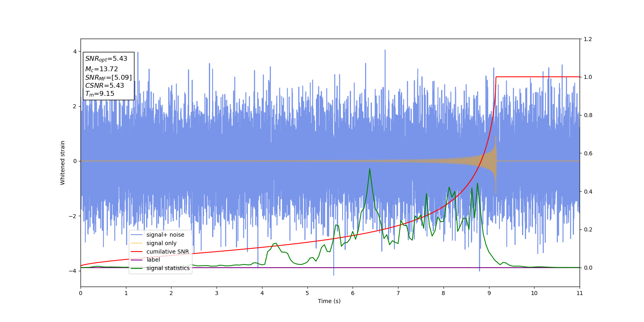Click the 'signal+ noise' legend entry
The image size is (644, 322).
pos(165,235)
